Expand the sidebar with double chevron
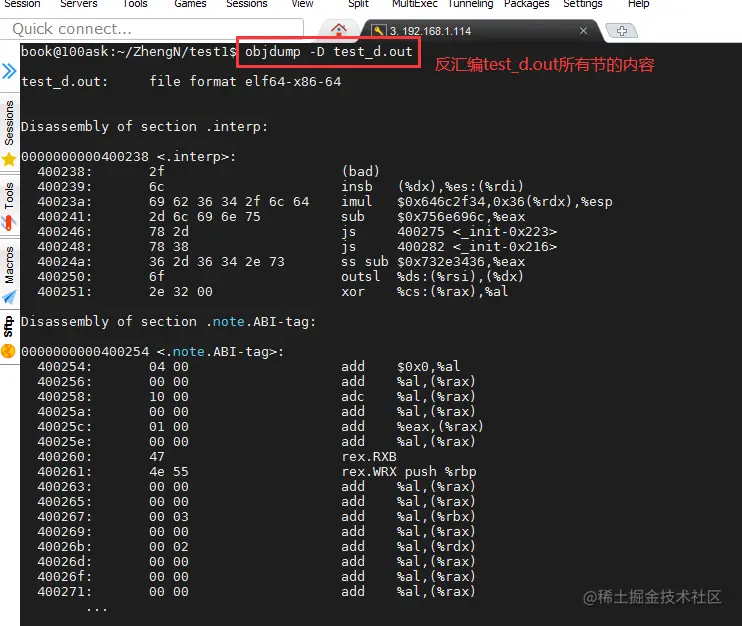The width and height of the screenshot is (742, 626). coord(9,71)
